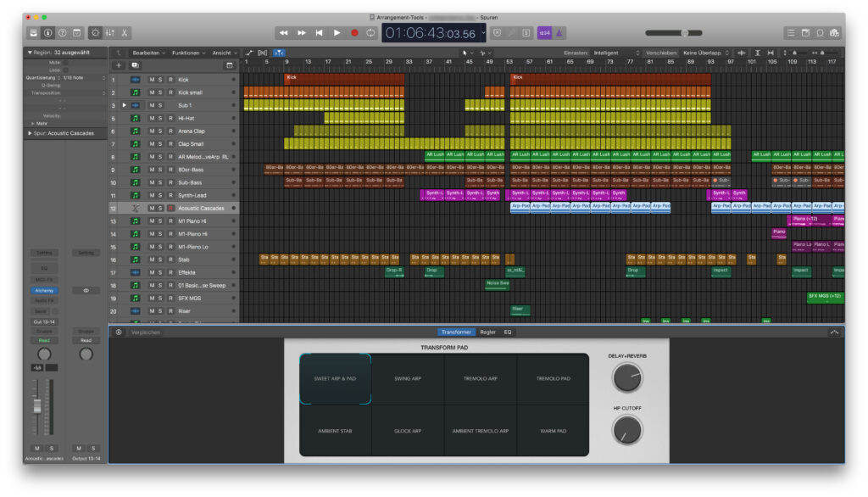Click the Out 13-14 output slot
This screenshot has height=497, width=868.
(44, 322)
